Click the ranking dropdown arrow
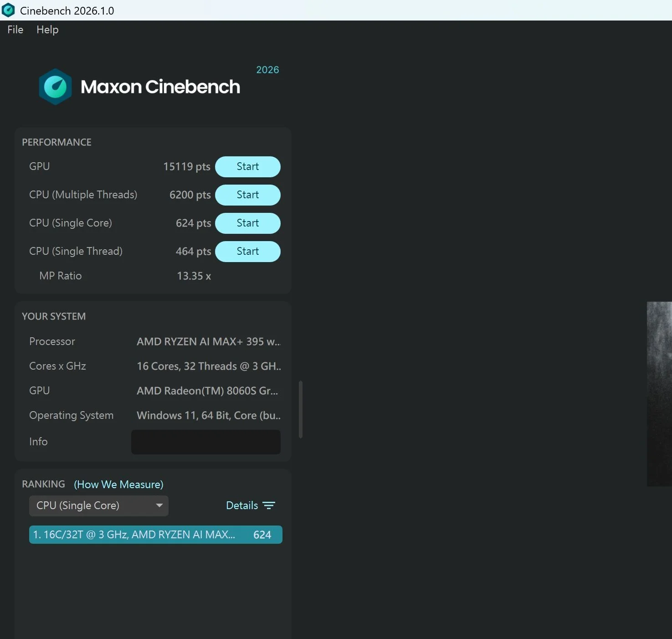 click(x=159, y=505)
